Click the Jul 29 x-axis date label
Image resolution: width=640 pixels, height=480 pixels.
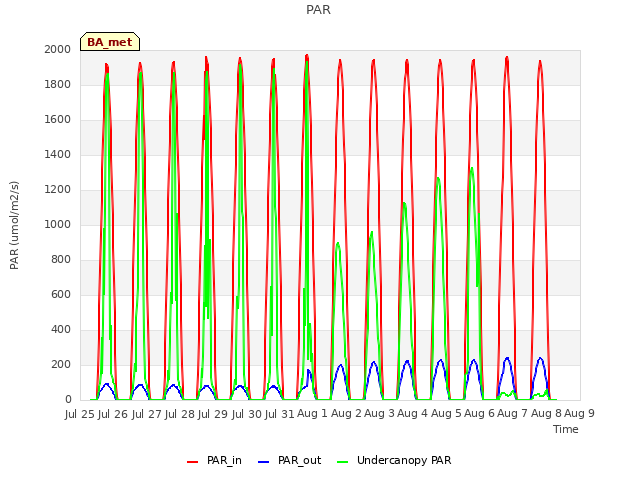[x=213, y=414]
